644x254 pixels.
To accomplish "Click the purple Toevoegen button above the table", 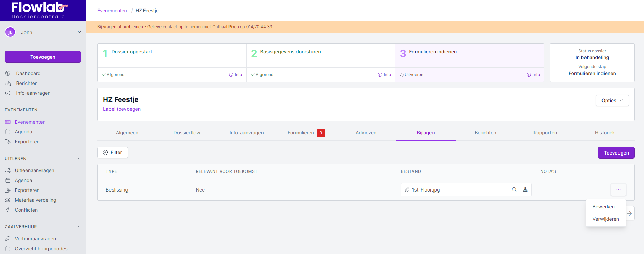I will click(x=616, y=153).
